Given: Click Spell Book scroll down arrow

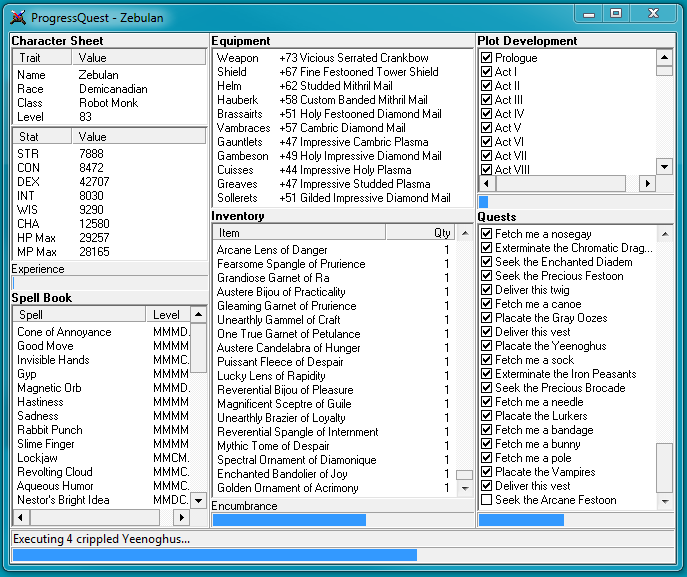Looking at the screenshot, I should point(198,500).
